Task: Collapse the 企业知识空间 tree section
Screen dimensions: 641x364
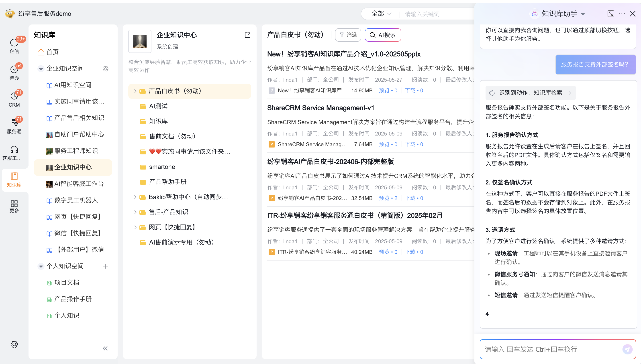Action: pyautogui.click(x=41, y=69)
